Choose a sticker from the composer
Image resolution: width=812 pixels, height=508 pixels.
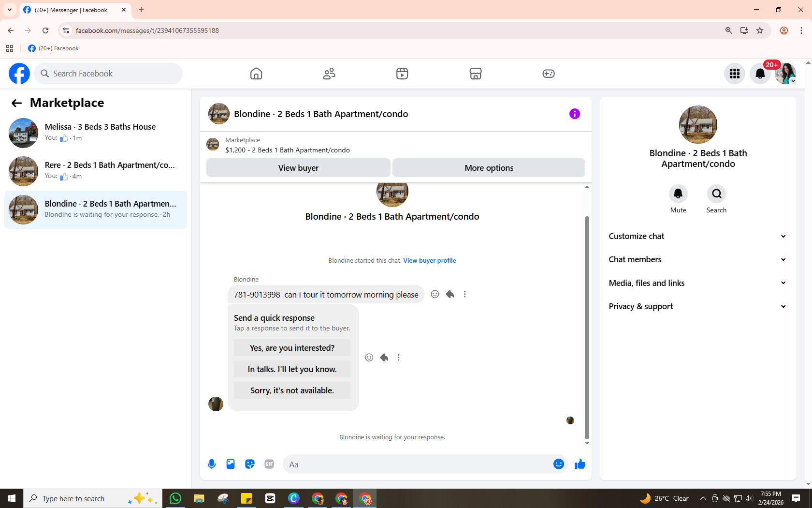click(250, 464)
